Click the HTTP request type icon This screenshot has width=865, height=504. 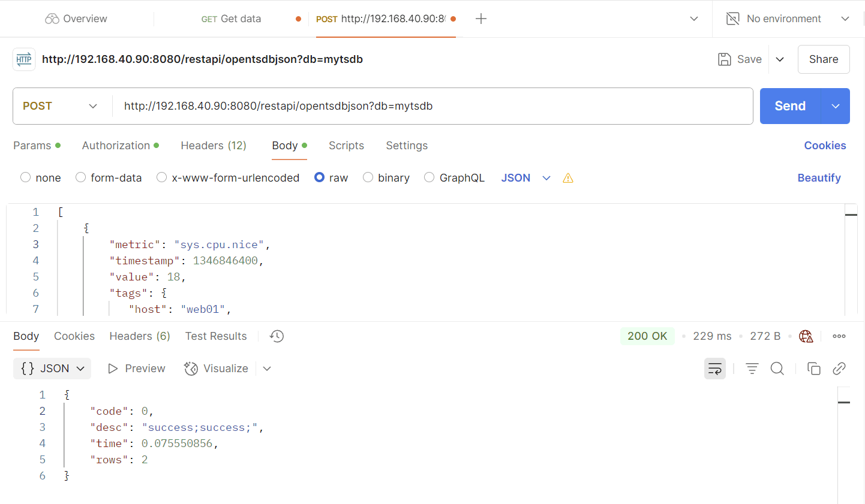click(24, 59)
